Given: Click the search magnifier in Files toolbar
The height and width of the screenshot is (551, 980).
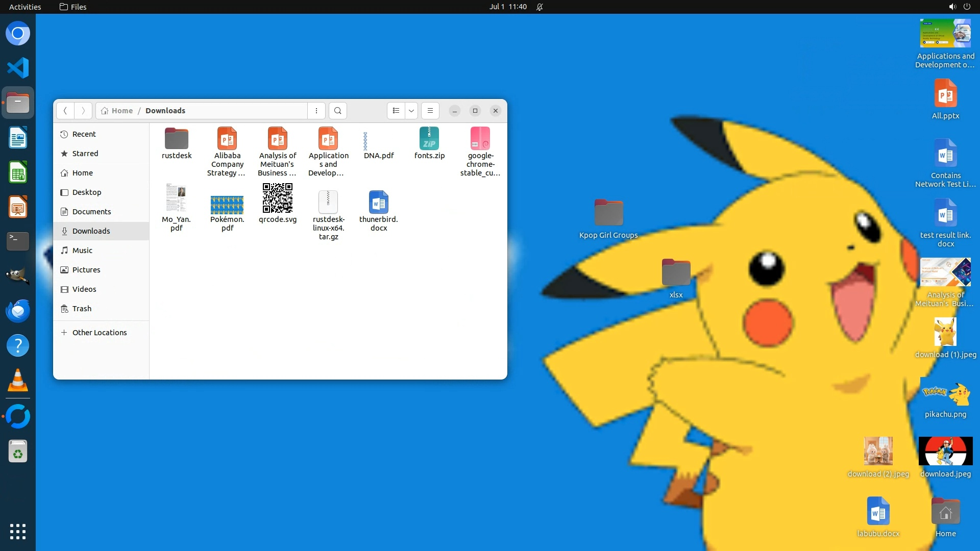Looking at the screenshot, I should click(337, 111).
